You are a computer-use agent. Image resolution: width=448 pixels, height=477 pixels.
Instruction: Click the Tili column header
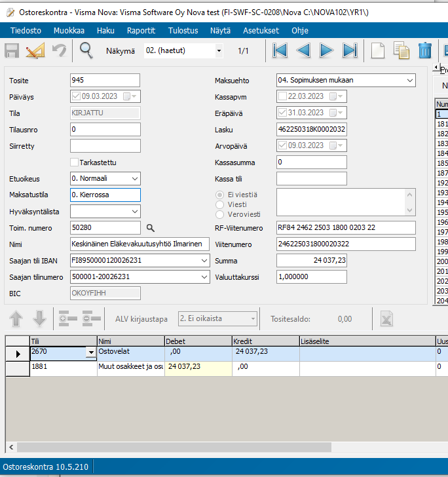(64, 341)
